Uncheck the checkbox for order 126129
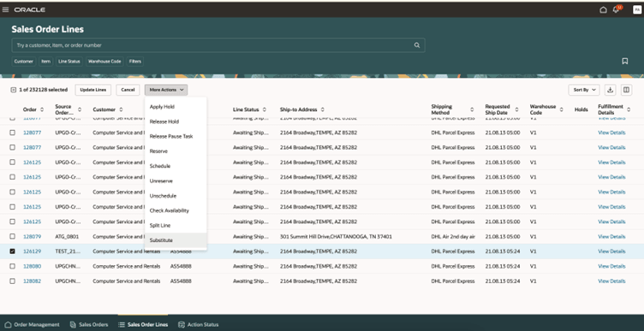Image resolution: width=644 pixels, height=331 pixels. pyautogui.click(x=12, y=251)
